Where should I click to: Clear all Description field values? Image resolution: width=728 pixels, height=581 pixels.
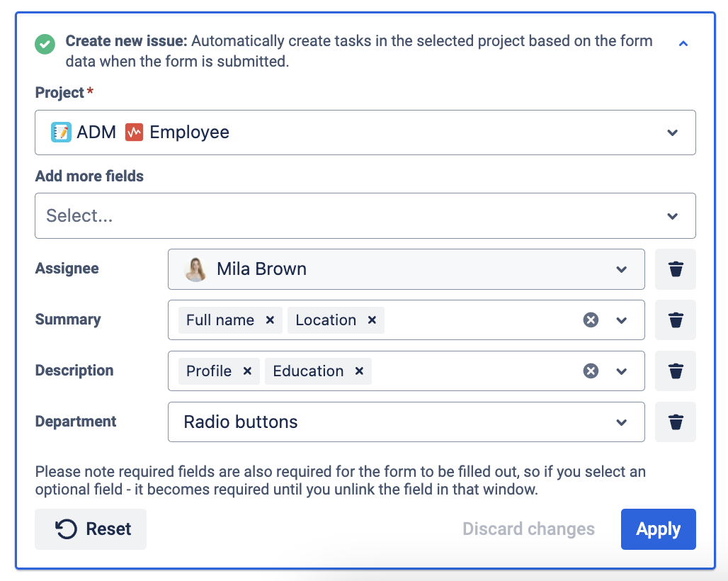click(591, 371)
